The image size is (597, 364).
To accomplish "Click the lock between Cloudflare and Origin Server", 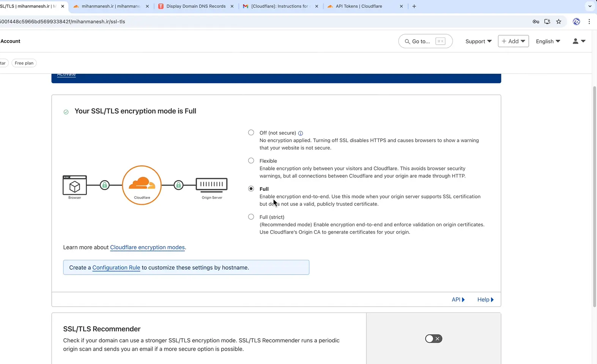I will pos(178,185).
